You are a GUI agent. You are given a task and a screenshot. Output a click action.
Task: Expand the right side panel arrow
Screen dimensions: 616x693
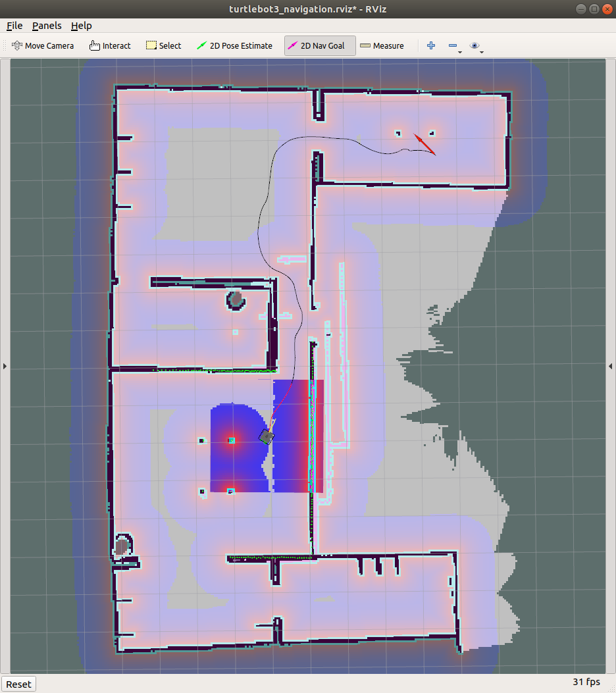coord(611,366)
